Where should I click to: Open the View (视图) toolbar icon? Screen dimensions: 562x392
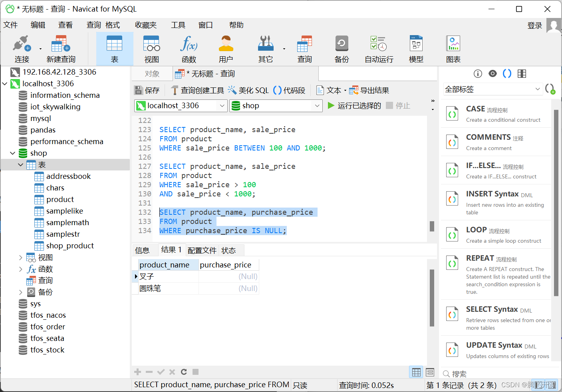[x=152, y=49]
